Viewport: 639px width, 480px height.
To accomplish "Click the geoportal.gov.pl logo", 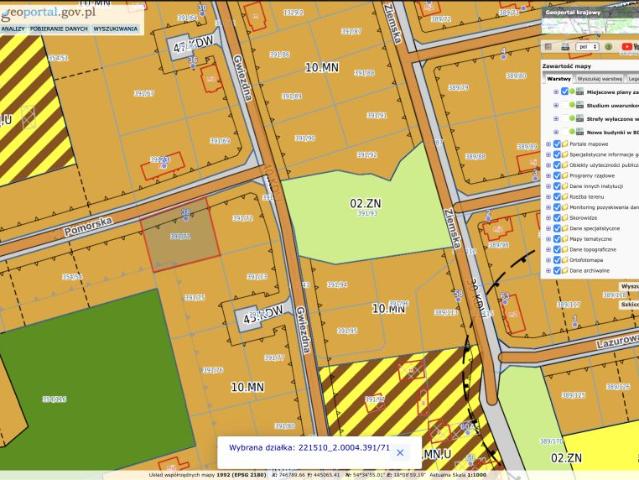I will [48, 13].
